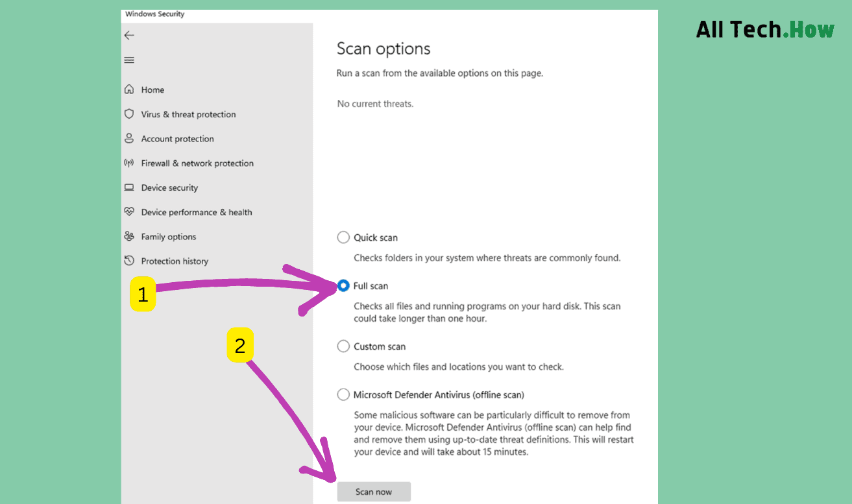852x504 pixels.
Task: Open the hamburger navigation menu
Action: (x=129, y=60)
